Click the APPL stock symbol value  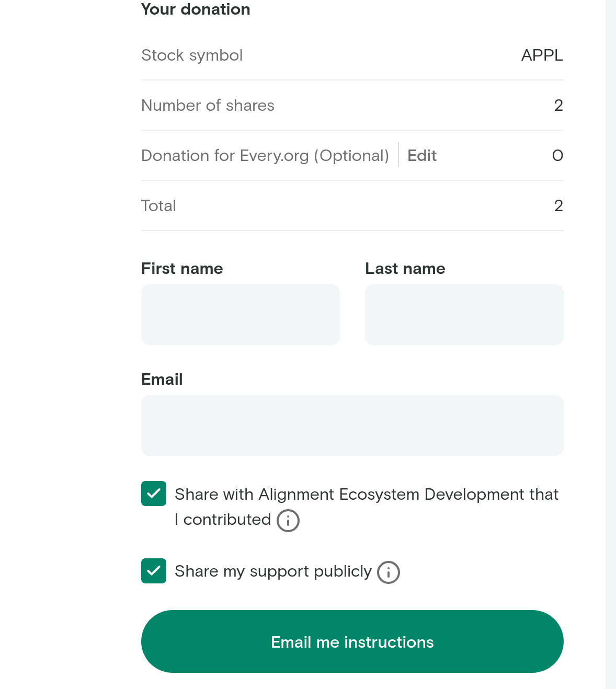(542, 55)
